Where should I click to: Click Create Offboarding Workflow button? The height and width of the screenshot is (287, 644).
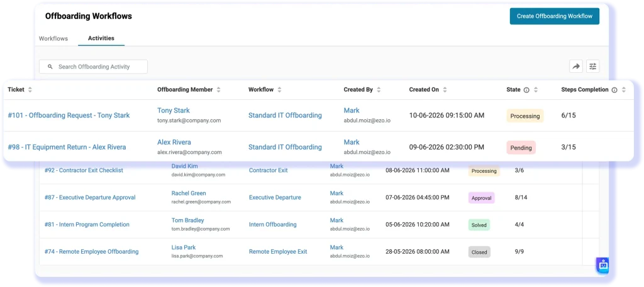click(555, 16)
